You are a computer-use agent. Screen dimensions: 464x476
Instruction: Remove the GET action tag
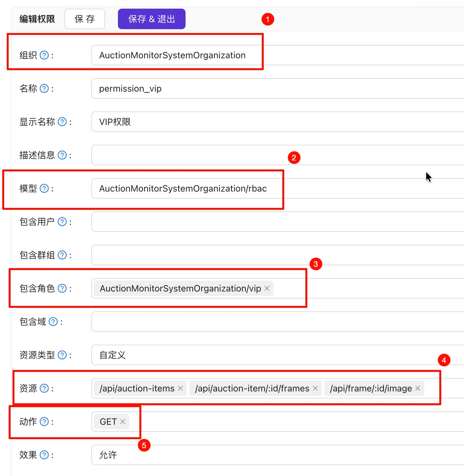click(123, 422)
